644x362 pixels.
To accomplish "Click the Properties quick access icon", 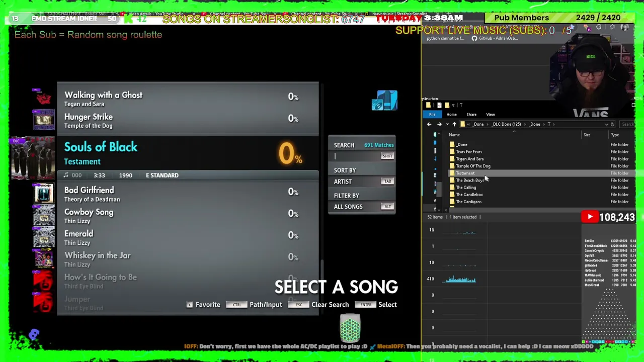I will tap(439, 105).
